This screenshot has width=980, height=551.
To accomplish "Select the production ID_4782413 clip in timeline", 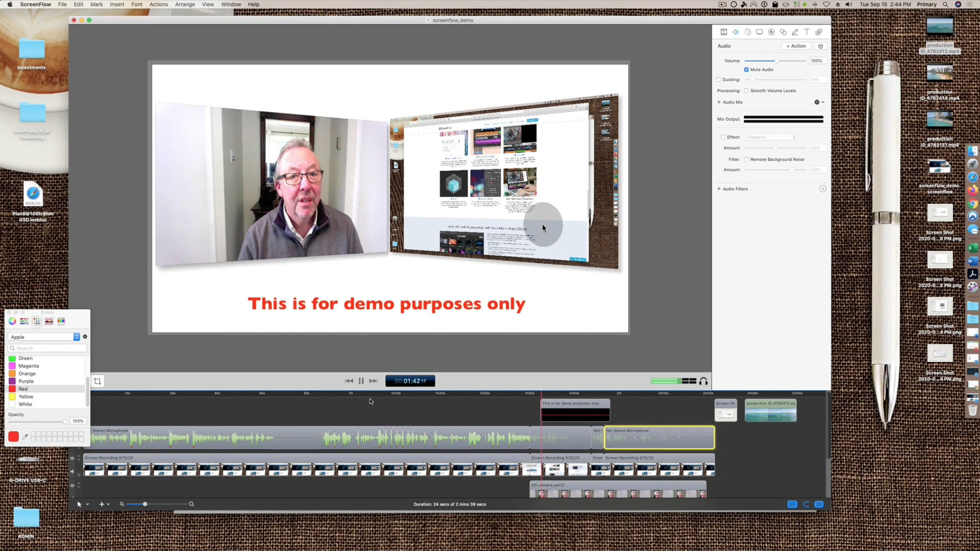I will point(771,410).
